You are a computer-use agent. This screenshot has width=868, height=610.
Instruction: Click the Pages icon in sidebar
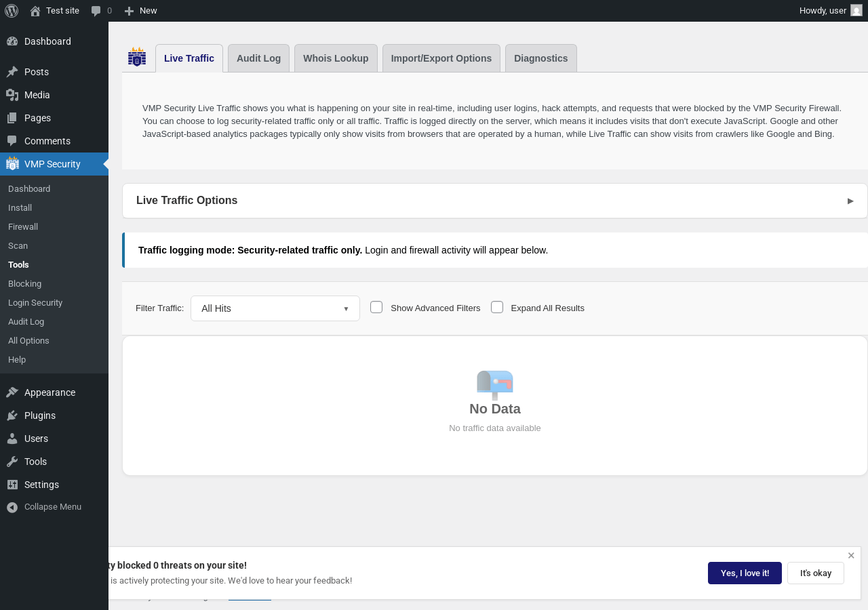tap(12, 118)
